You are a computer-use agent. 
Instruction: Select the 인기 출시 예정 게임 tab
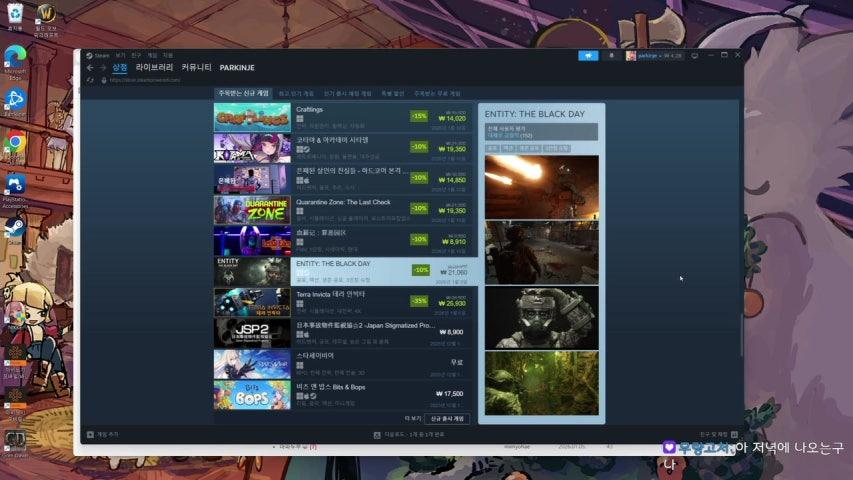click(347, 93)
